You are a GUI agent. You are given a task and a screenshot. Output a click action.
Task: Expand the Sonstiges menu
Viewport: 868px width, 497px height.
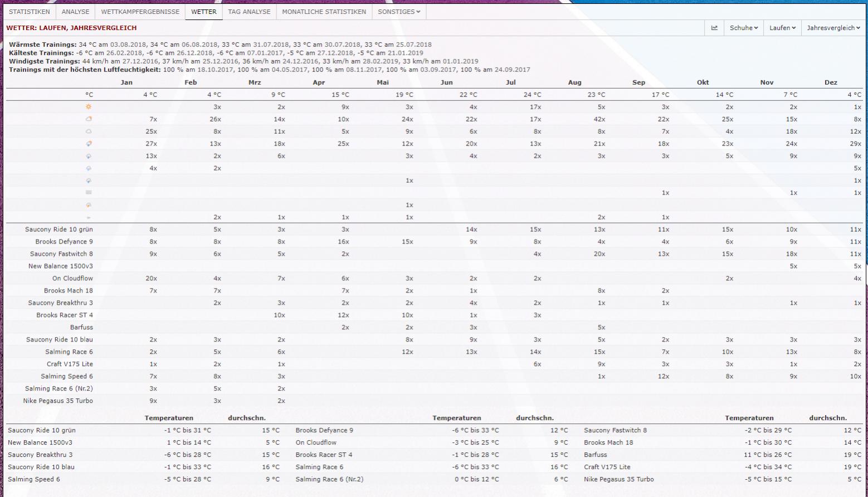399,12
